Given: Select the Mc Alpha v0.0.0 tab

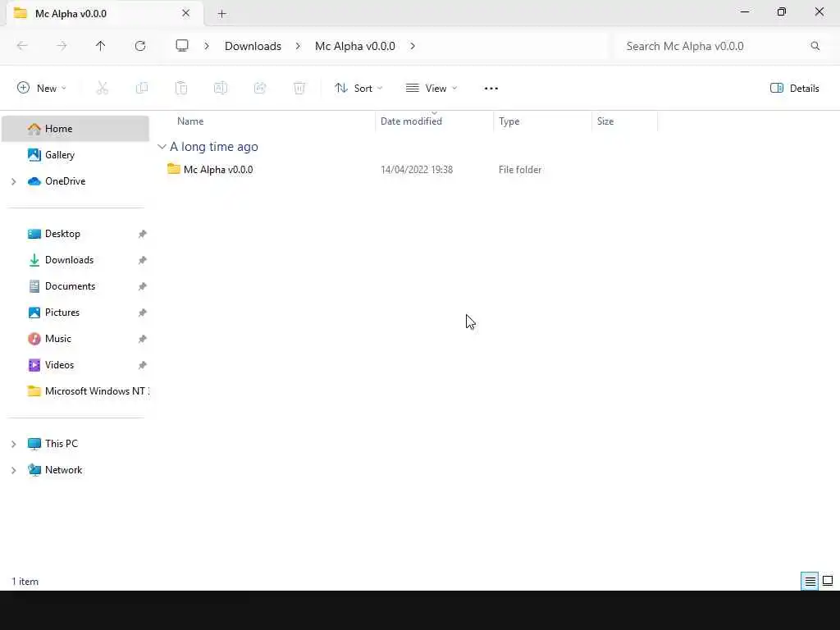Looking at the screenshot, I should (x=104, y=13).
